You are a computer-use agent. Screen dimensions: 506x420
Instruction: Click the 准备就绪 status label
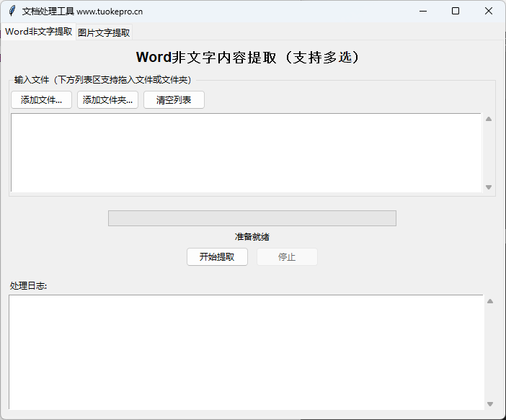point(252,237)
